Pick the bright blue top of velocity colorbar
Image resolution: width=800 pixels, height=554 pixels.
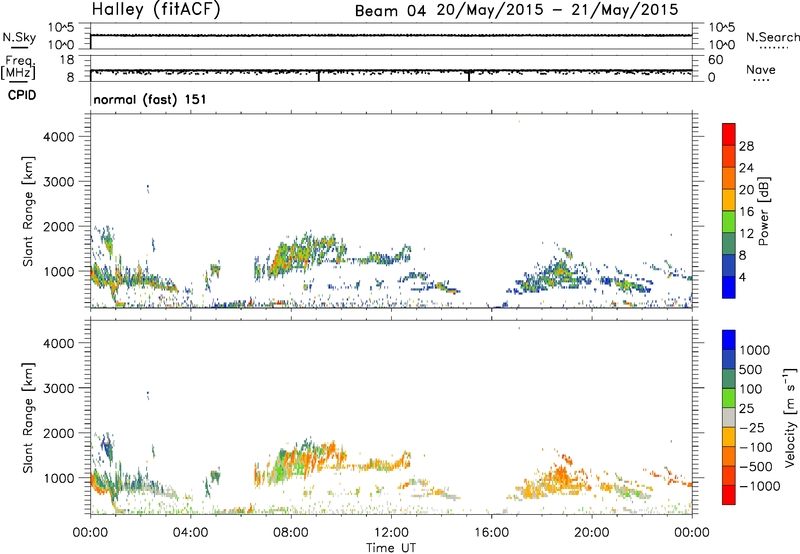pyautogui.click(x=729, y=340)
